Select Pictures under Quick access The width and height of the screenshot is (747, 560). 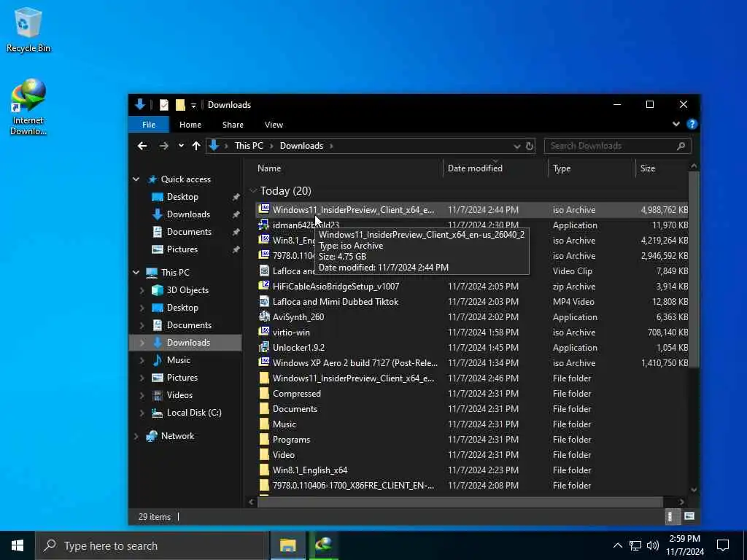tap(182, 249)
